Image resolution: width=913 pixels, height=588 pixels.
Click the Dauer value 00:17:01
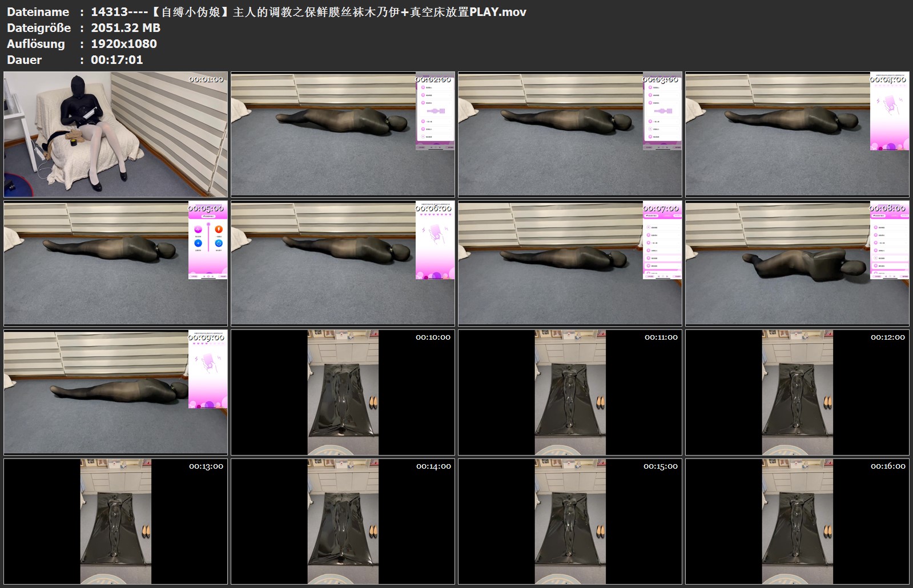coord(116,60)
